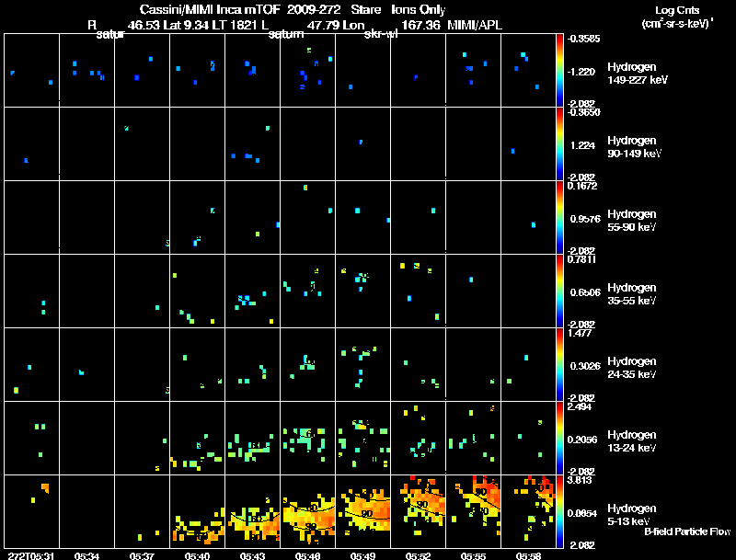
Task: Click the colorbar value '3.813'
Action: point(580,480)
